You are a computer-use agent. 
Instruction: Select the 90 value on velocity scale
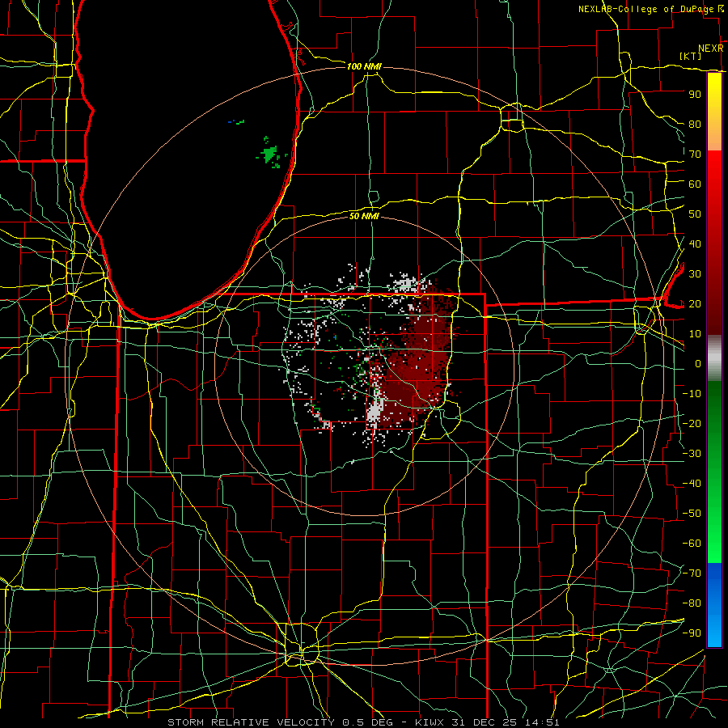click(695, 95)
